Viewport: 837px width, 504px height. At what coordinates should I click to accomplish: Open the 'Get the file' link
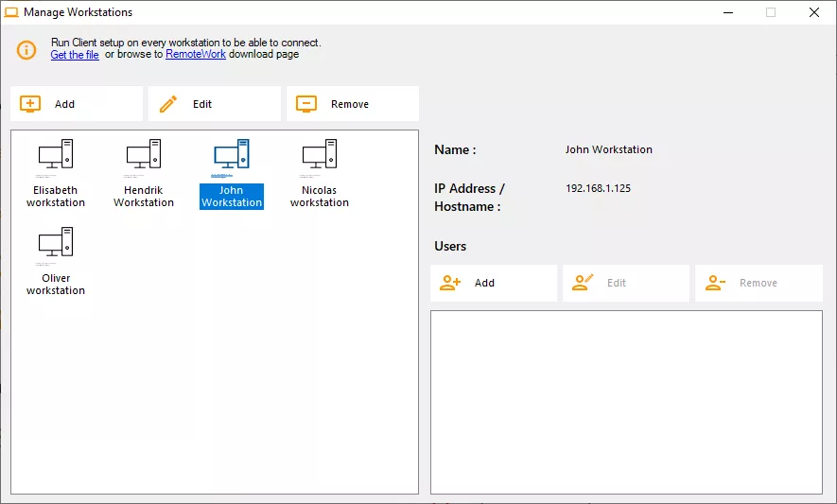click(x=75, y=55)
